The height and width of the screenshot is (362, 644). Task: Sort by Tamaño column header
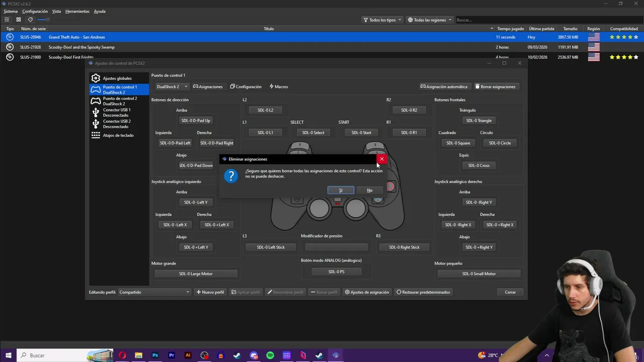(570, 29)
